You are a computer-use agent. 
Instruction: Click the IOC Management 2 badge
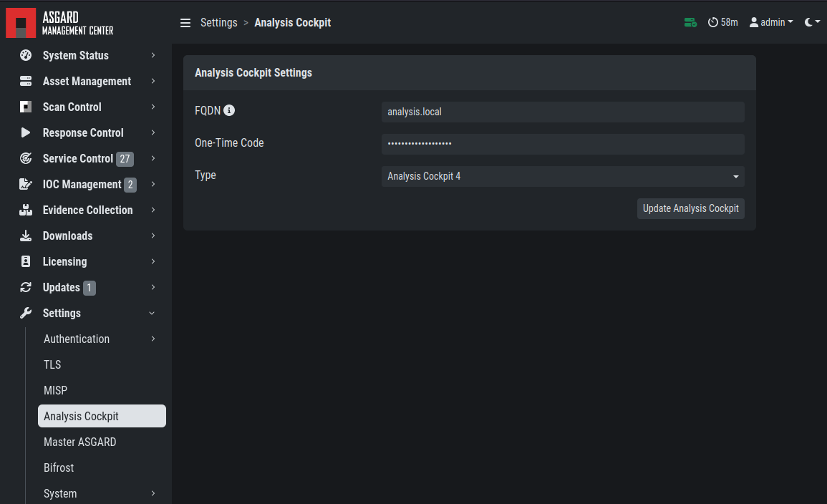click(x=130, y=185)
